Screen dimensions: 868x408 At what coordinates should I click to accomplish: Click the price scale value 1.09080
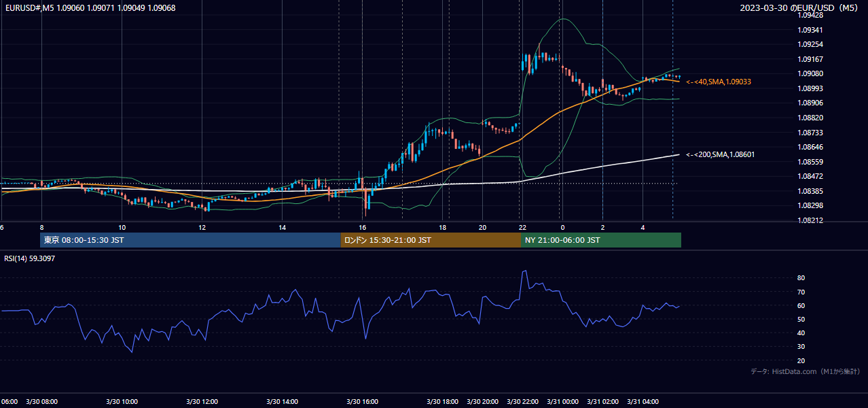810,73
